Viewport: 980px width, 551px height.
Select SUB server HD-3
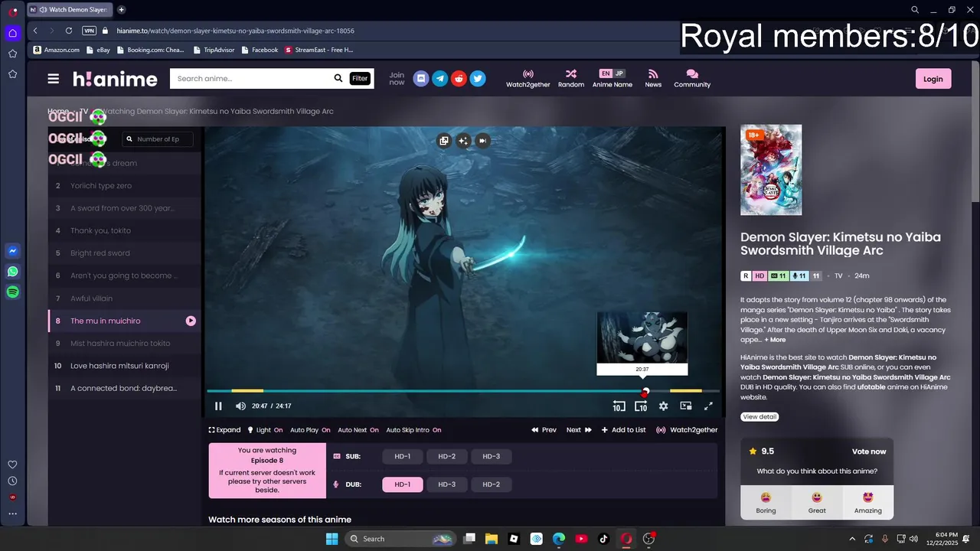click(x=492, y=456)
